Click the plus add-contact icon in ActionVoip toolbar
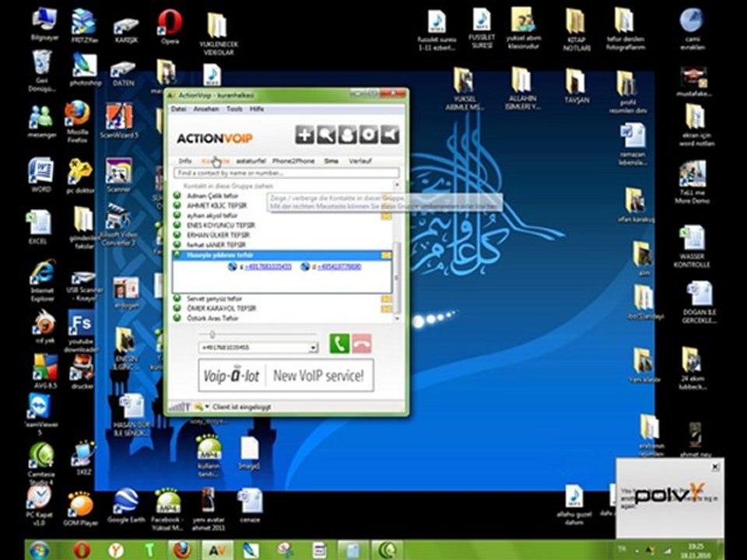 coord(304,135)
